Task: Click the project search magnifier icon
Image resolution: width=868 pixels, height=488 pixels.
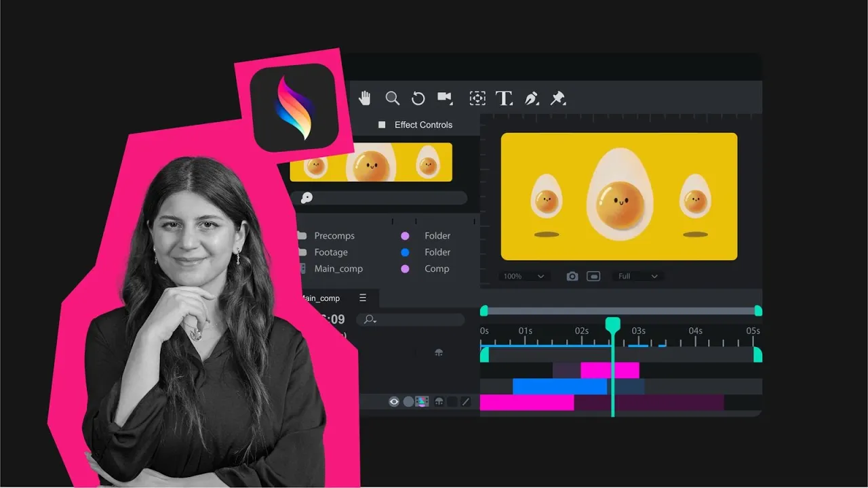Action: pos(307,198)
